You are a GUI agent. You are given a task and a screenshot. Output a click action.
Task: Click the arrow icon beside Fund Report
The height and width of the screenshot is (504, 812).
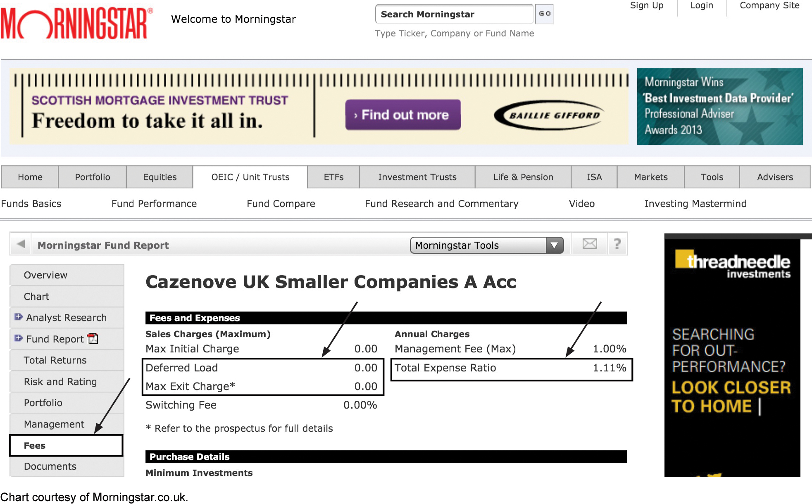(19, 338)
